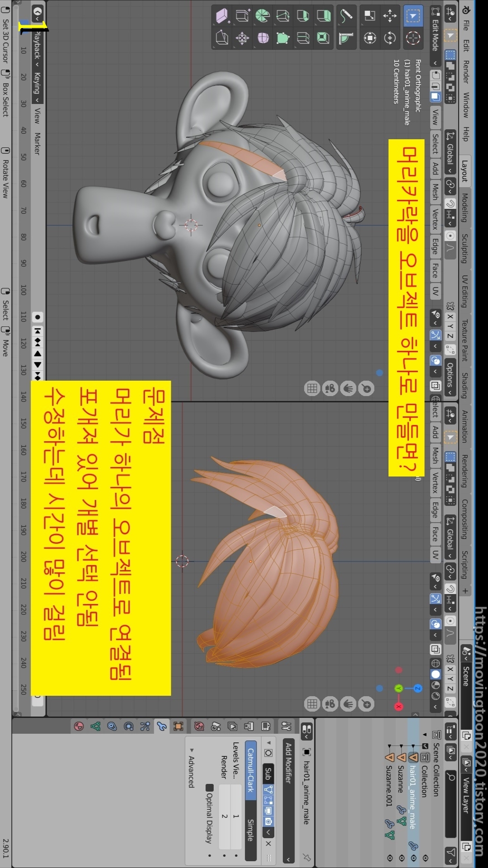
Task: Click the red X axis gizmo ball
Action: [399, 706]
